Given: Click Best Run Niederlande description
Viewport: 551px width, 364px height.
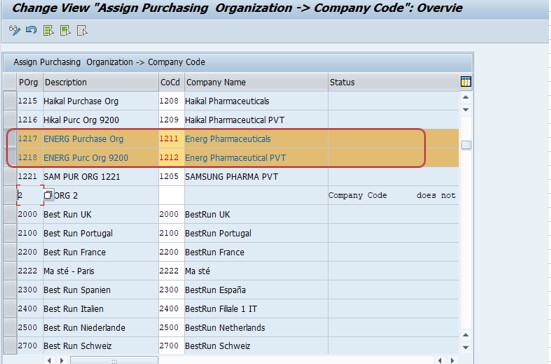Looking at the screenshot, I should coord(84,327).
